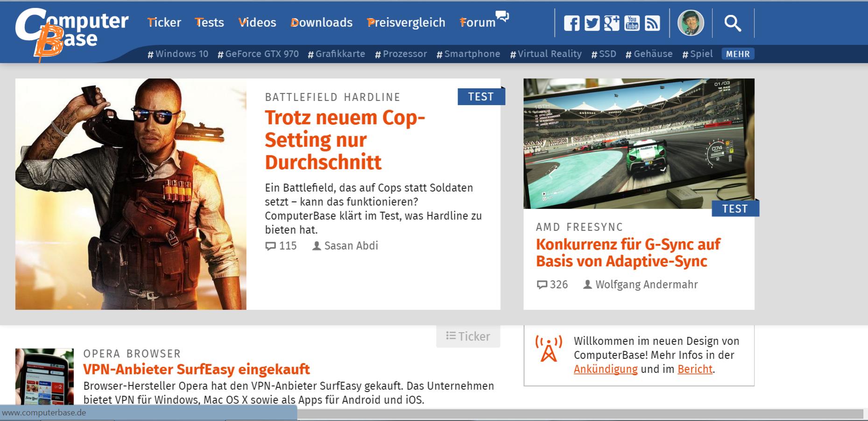
Task: Click the Forum speech bubble icon
Action: [502, 16]
